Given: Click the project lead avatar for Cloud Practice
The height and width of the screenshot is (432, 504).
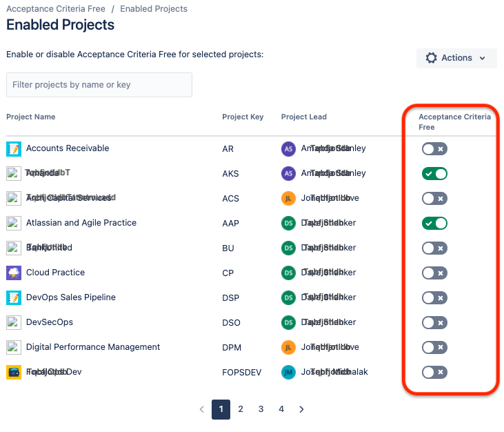Looking at the screenshot, I should pyautogui.click(x=289, y=273).
